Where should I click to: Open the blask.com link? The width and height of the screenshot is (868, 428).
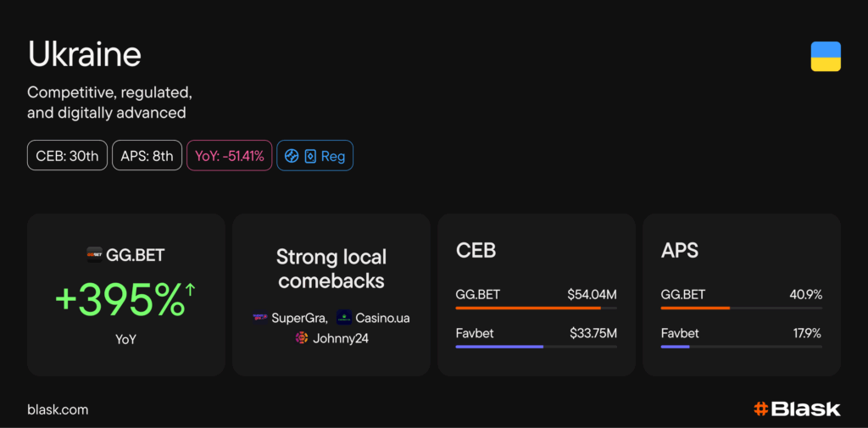pos(58,409)
